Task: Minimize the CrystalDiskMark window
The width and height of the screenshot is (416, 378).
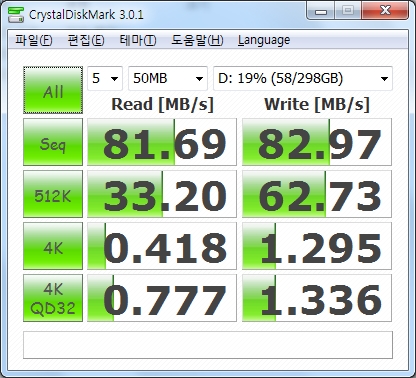Action: (x=320, y=11)
